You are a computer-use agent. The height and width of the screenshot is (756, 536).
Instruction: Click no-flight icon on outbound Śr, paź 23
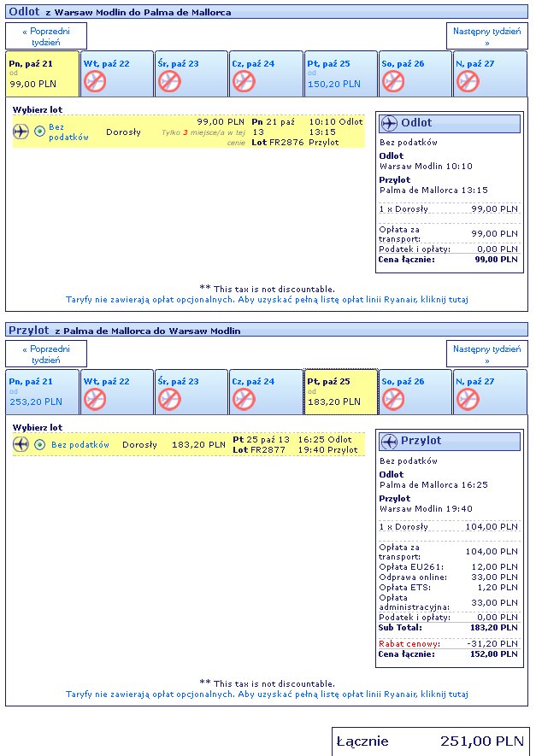[x=169, y=81]
